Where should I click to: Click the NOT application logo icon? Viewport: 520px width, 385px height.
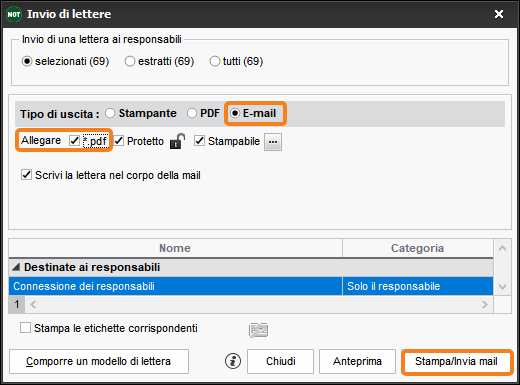tap(14, 14)
